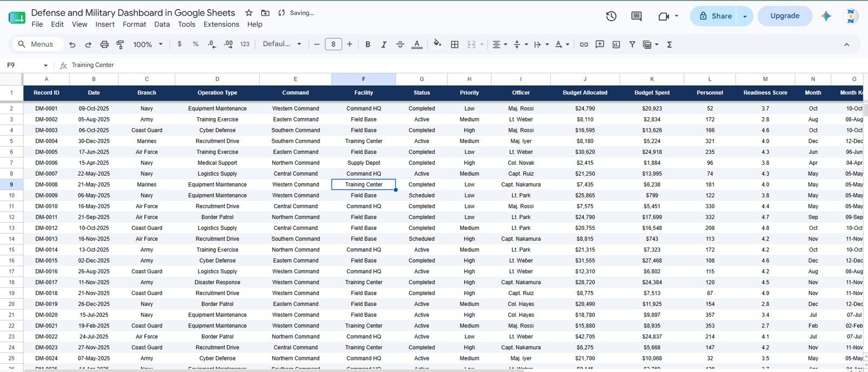Open the Format menu
This screenshot has width=868, height=372.
tap(134, 24)
